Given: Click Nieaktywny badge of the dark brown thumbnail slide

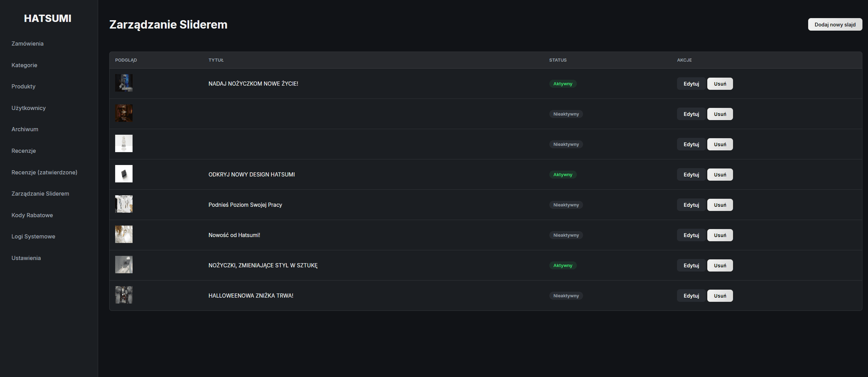Looking at the screenshot, I should 566,114.
